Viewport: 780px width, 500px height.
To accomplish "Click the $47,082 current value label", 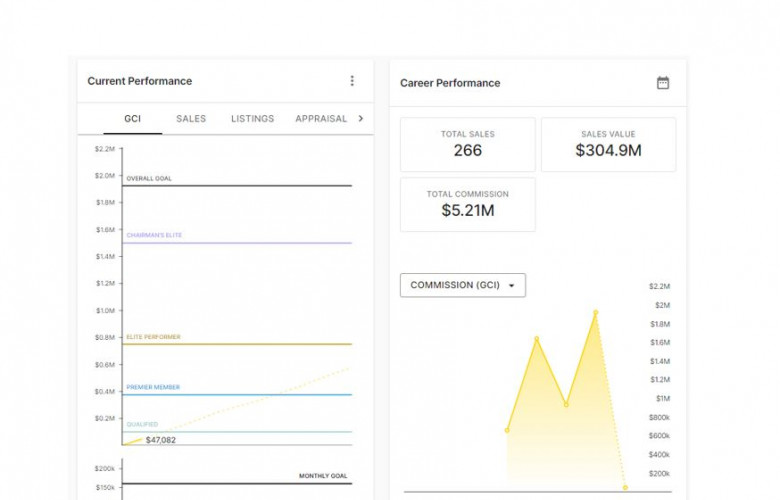I will click(x=161, y=440).
